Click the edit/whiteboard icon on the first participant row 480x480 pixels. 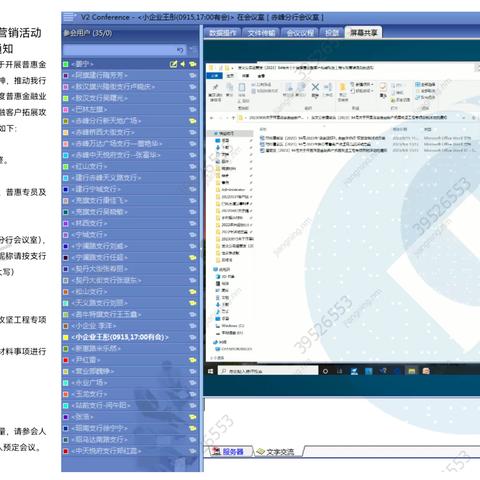click(173, 64)
